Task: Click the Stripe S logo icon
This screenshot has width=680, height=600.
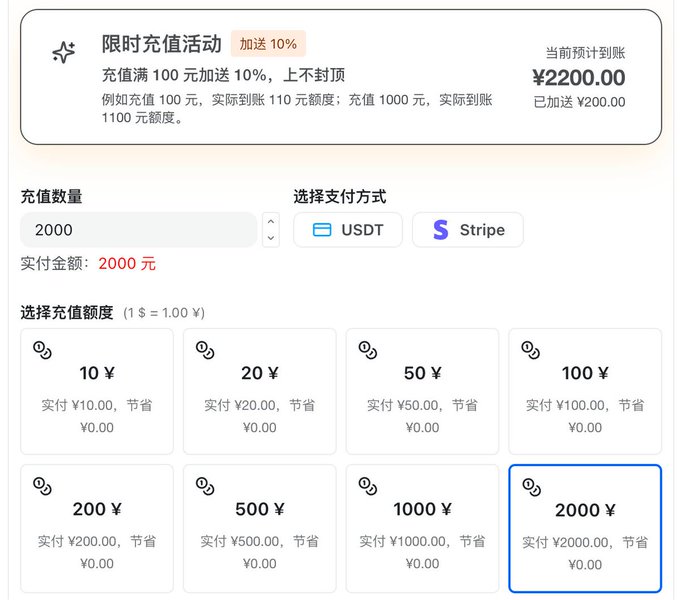Action: [441, 230]
